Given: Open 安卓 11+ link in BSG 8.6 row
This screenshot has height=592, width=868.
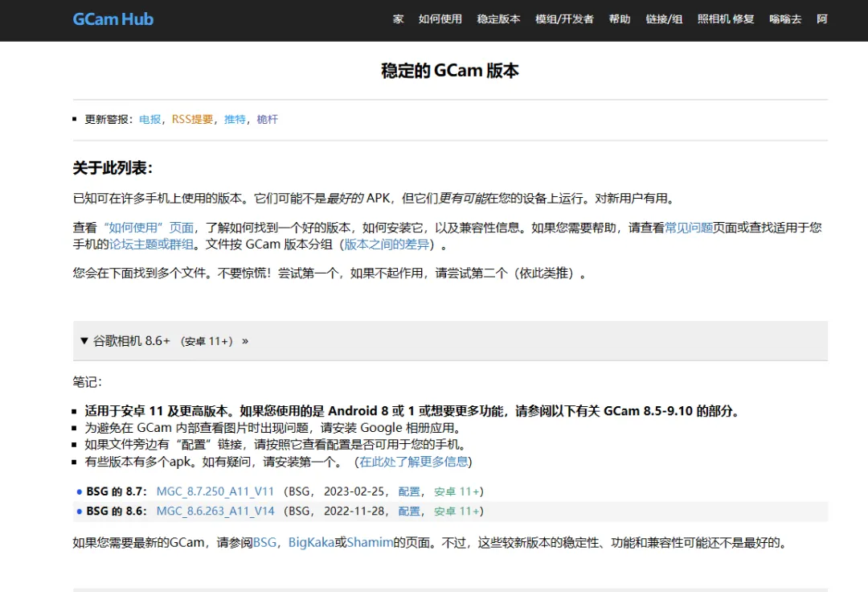Looking at the screenshot, I should coord(457,511).
